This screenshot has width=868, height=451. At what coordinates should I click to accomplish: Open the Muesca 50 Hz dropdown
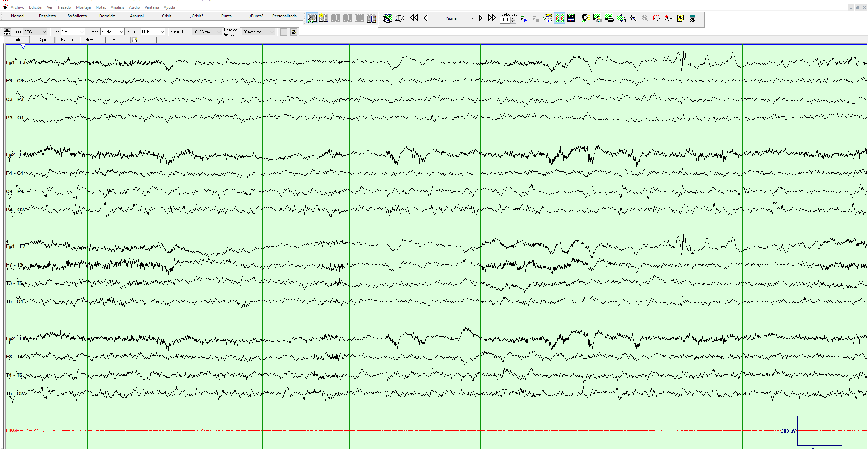click(x=153, y=32)
